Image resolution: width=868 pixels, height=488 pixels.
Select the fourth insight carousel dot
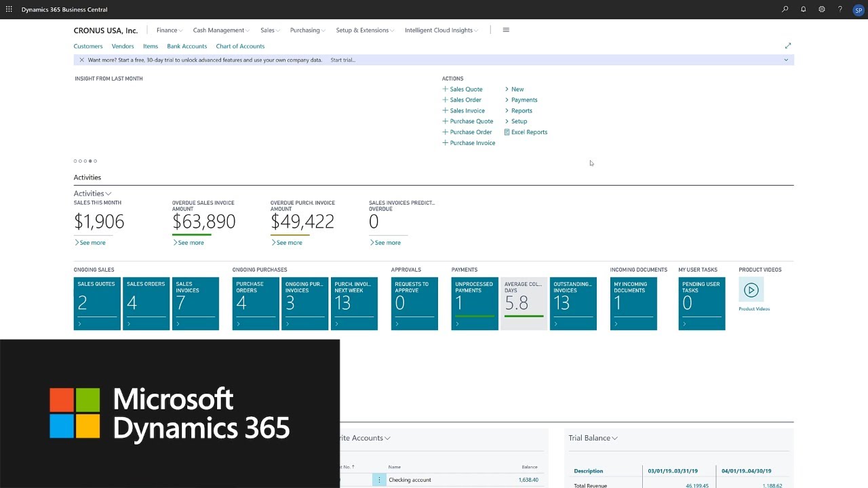click(x=90, y=161)
